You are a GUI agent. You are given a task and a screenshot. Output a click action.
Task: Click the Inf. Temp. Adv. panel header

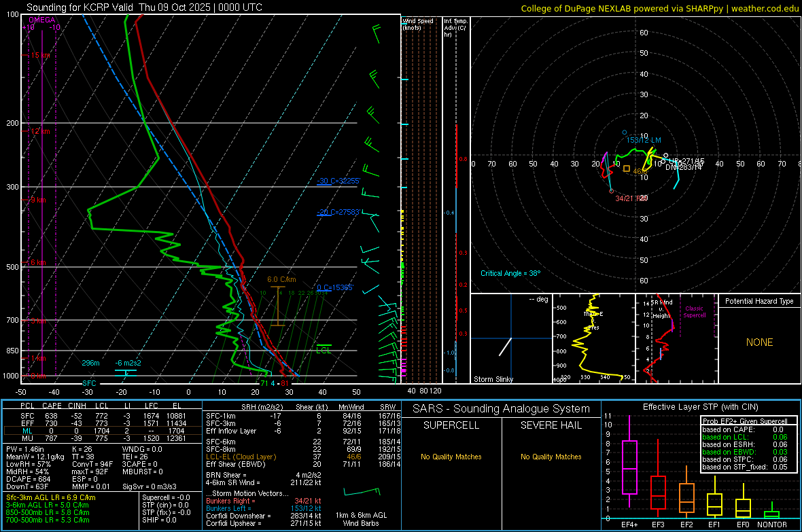click(x=455, y=28)
